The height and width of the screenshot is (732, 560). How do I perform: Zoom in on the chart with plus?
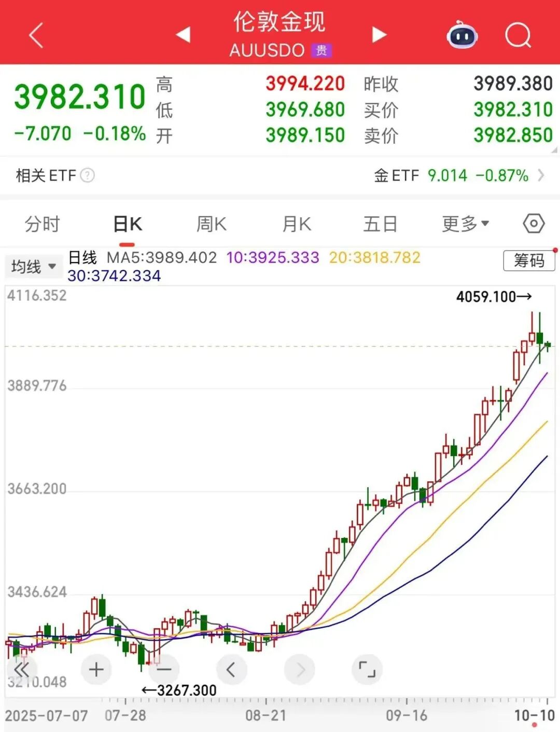[96, 669]
